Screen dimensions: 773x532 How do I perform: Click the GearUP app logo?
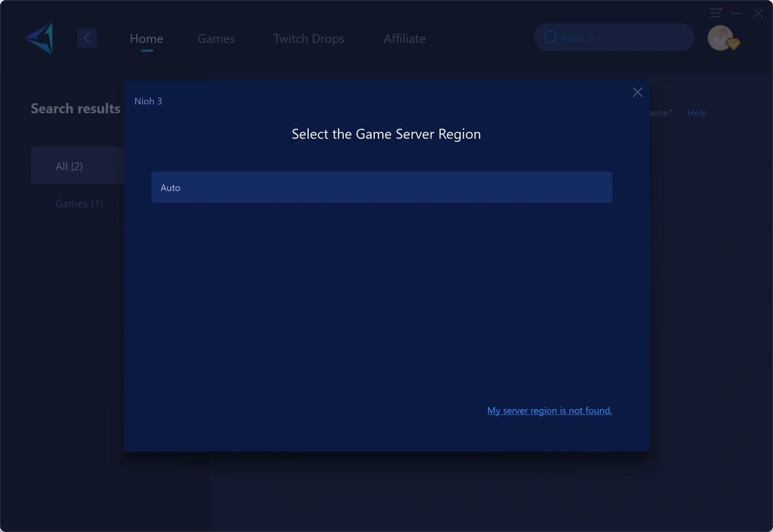(x=40, y=38)
